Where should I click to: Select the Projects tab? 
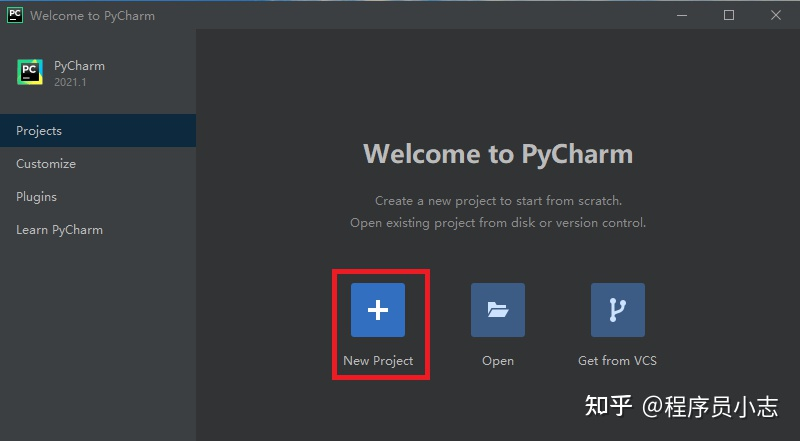98,131
